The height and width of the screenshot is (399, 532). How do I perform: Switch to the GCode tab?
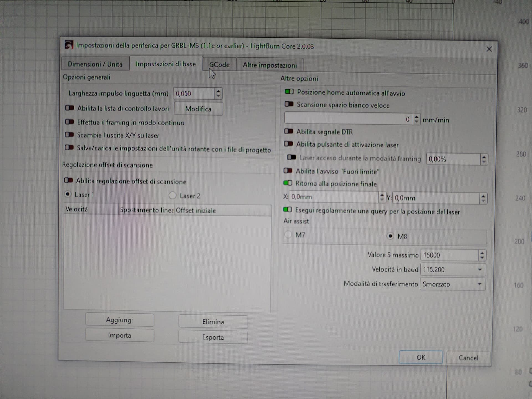click(219, 65)
